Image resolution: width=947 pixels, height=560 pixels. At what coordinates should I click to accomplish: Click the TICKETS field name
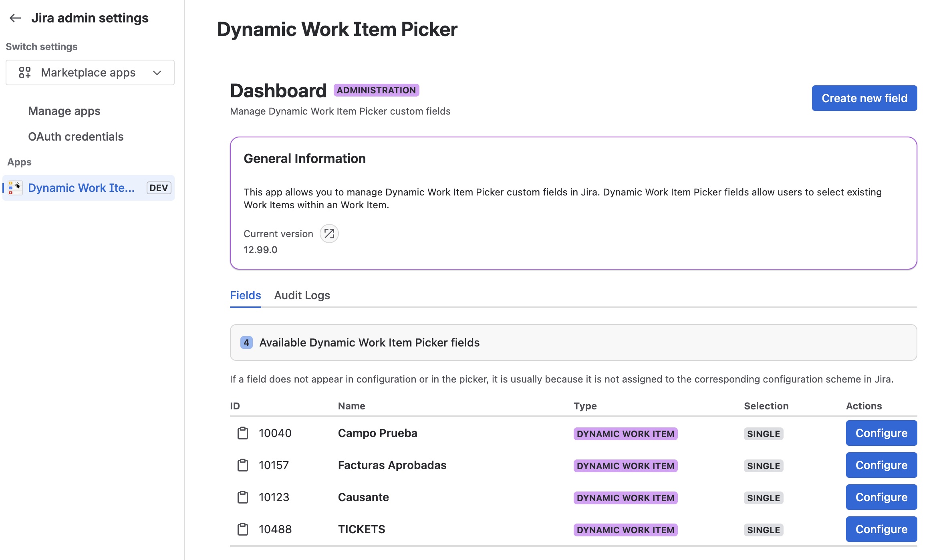pyautogui.click(x=362, y=529)
